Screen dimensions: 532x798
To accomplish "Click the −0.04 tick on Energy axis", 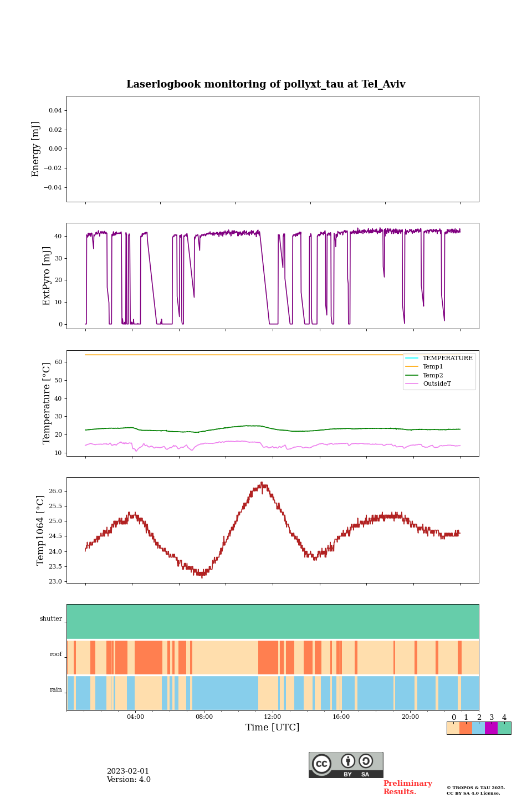I will 53,187.
